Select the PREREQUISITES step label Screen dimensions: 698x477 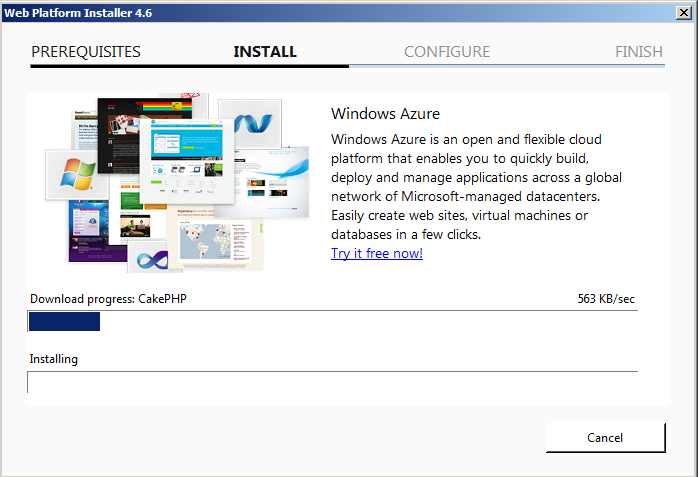point(86,52)
